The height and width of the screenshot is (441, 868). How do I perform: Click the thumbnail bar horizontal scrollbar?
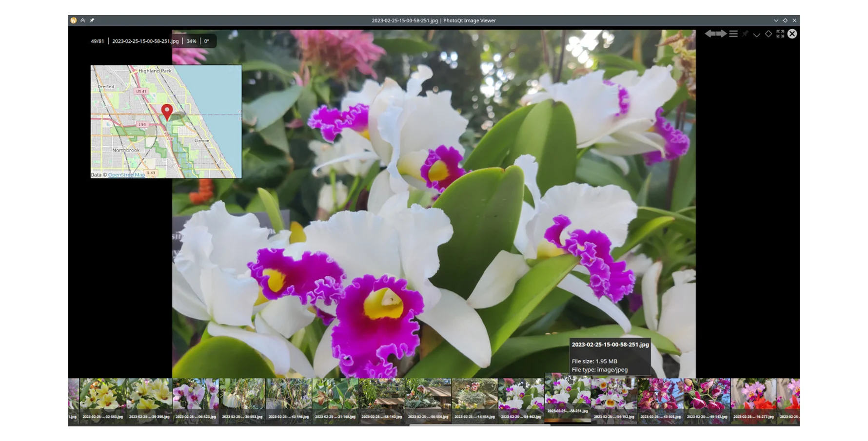pos(480,425)
